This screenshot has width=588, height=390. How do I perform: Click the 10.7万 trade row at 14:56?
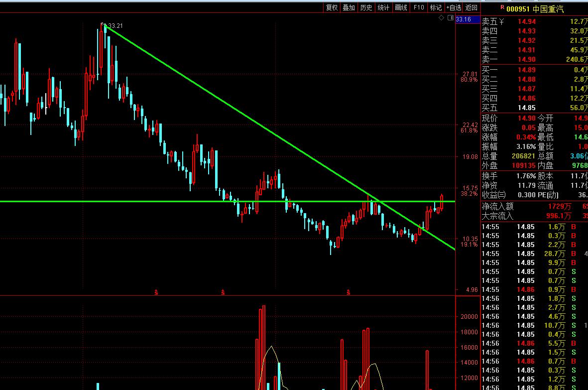coord(534,326)
